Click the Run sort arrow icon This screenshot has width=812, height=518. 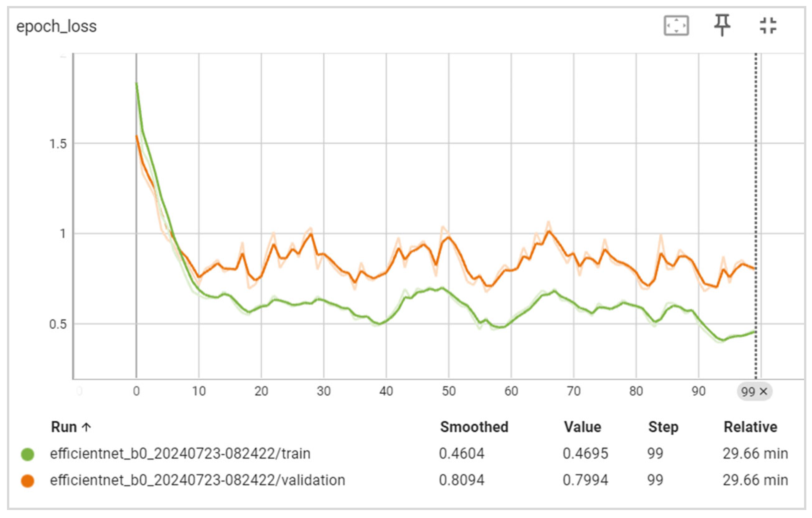point(87,427)
